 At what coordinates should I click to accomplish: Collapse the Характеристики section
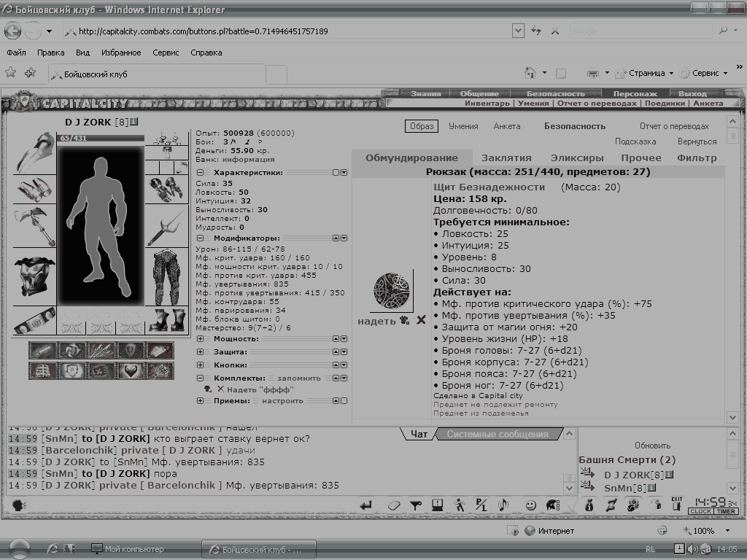(x=200, y=172)
